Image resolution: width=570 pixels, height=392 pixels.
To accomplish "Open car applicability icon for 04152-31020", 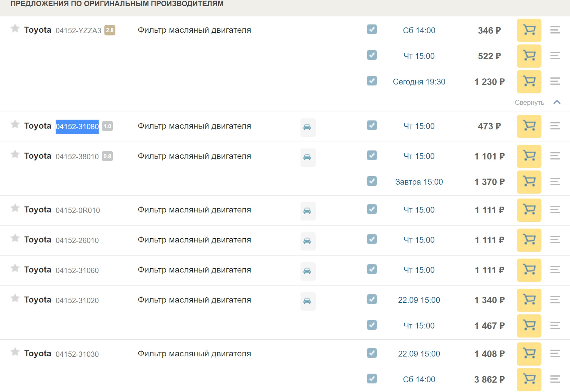I will [308, 301].
